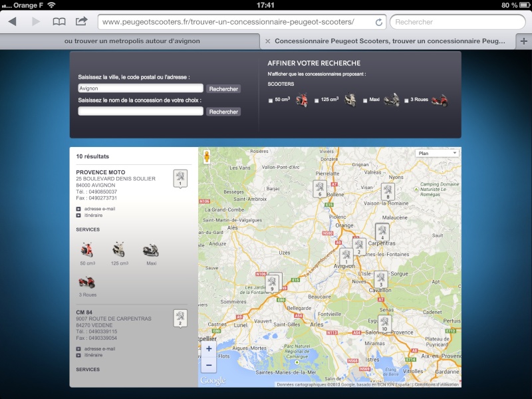Viewport: 532px width, 399px height.
Task: Click map marker 6 near Bollène
Action: coord(320,189)
